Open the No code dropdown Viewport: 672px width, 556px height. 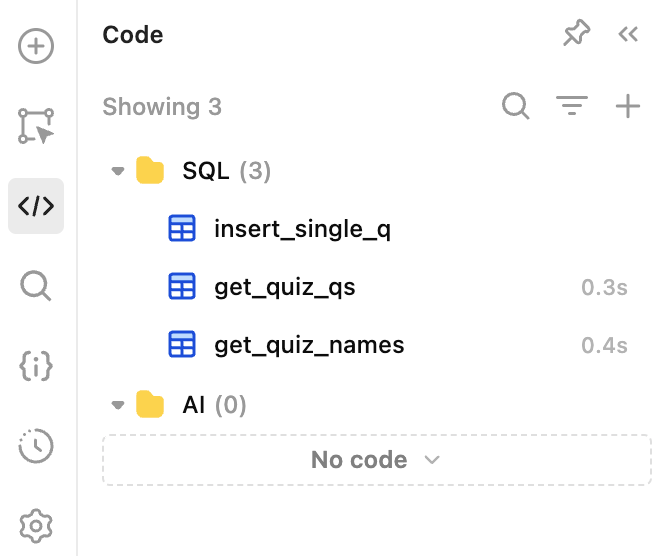coord(377,460)
